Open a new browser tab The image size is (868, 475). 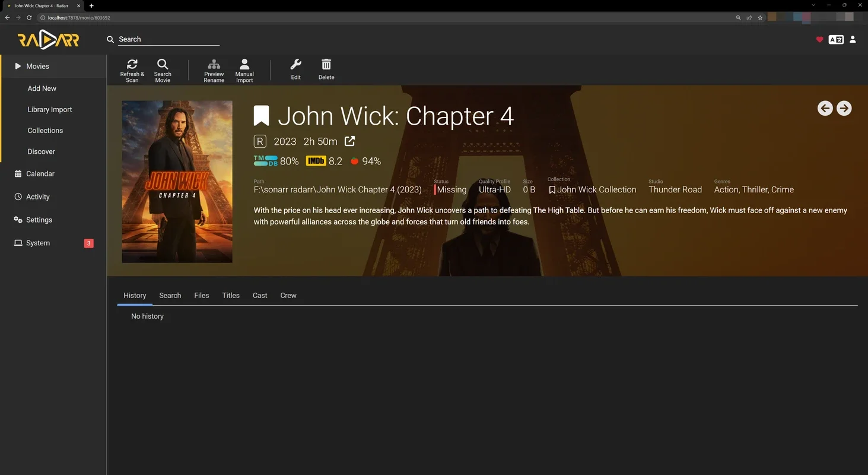tap(91, 5)
